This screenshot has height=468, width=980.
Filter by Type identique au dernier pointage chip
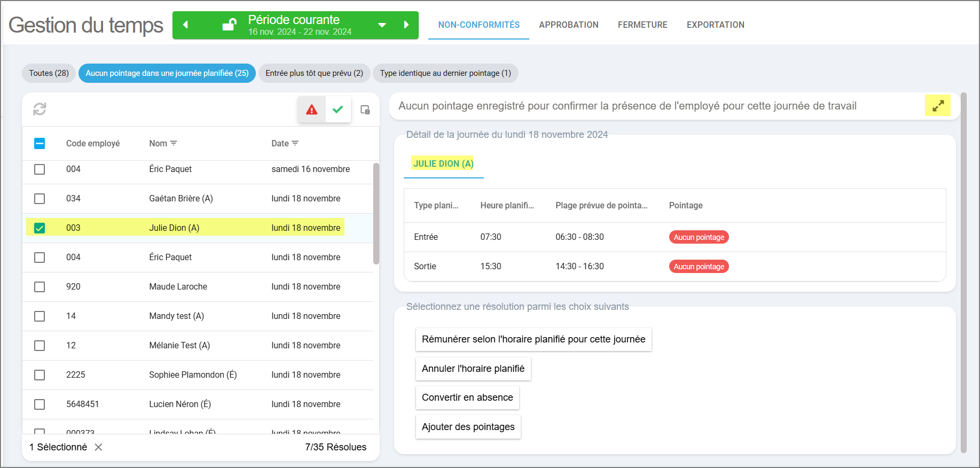coord(445,73)
